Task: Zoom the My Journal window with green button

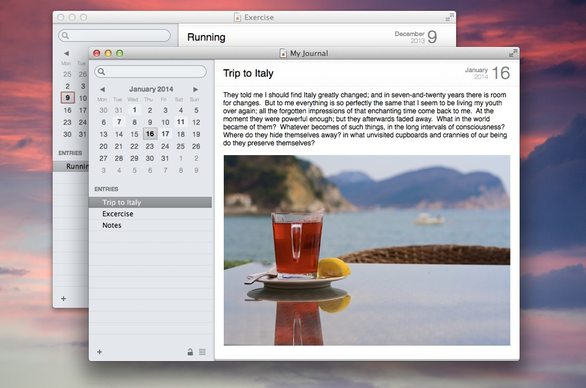Action: click(x=120, y=53)
